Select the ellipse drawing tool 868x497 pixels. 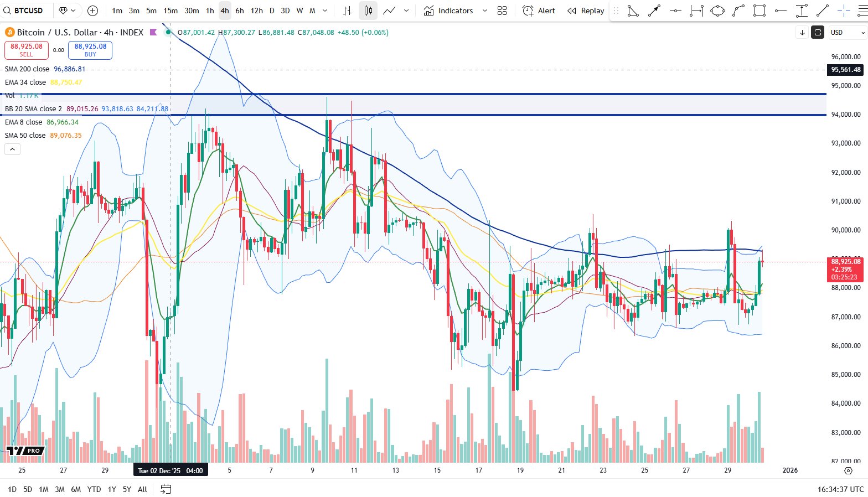click(x=717, y=11)
